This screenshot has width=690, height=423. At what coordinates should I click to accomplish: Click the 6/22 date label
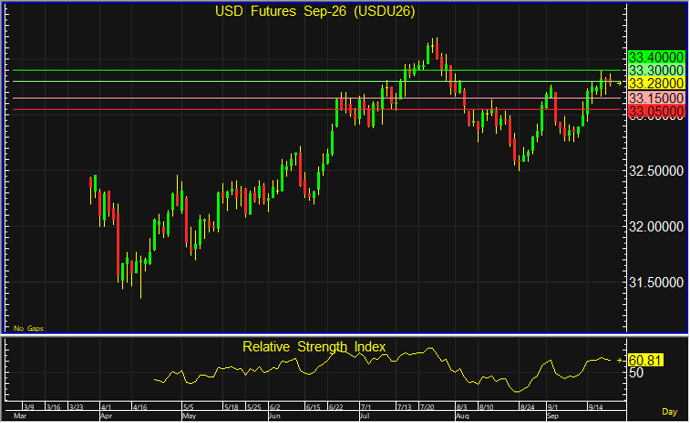click(x=337, y=407)
